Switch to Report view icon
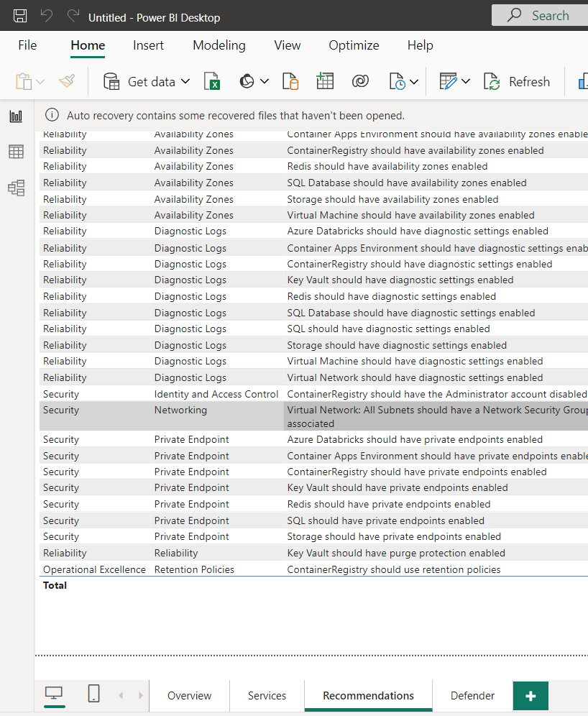Viewport: 588px width, 716px height. pyautogui.click(x=16, y=116)
